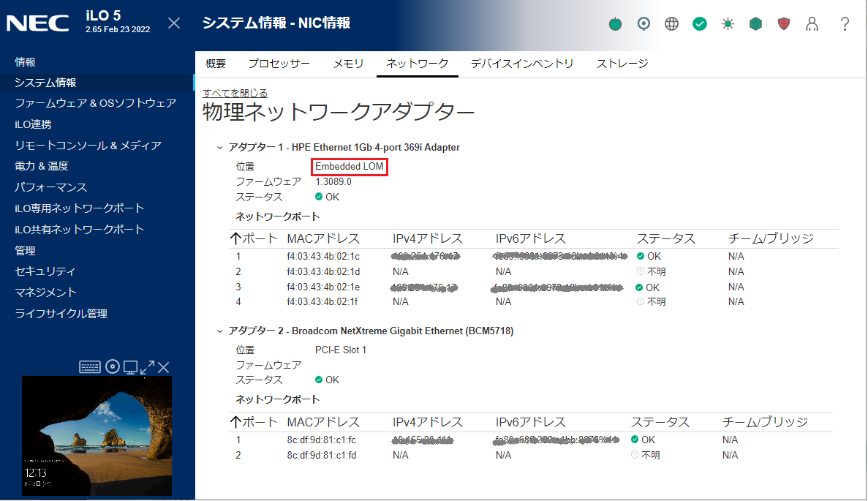Click the sun-shaped icon in the header
Viewport: 868px width, 501px height.
pos(728,24)
